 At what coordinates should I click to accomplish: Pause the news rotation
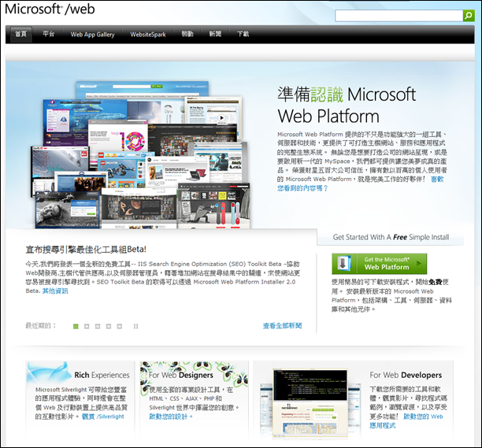point(136,326)
